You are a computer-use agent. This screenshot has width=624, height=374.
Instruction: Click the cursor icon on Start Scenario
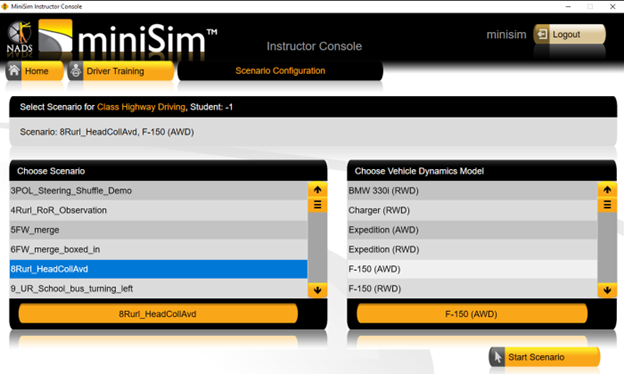tap(497, 356)
